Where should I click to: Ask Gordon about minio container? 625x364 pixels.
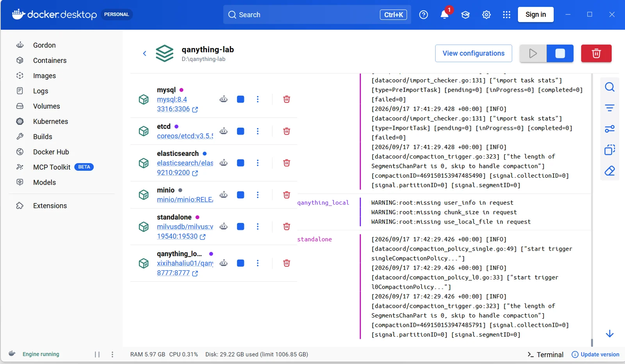pyautogui.click(x=223, y=195)
